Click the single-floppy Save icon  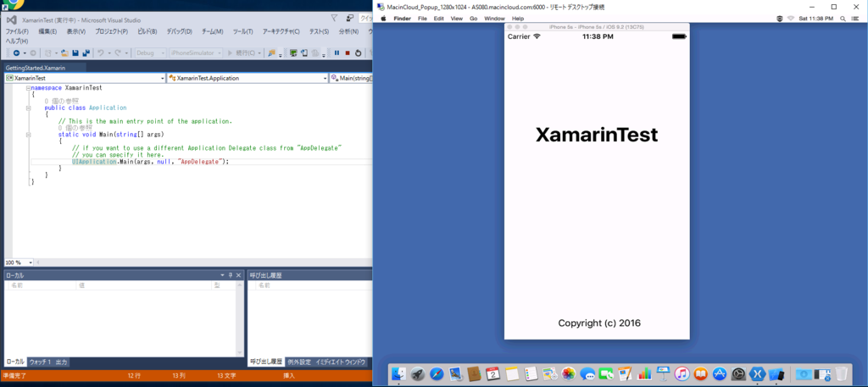75,53
